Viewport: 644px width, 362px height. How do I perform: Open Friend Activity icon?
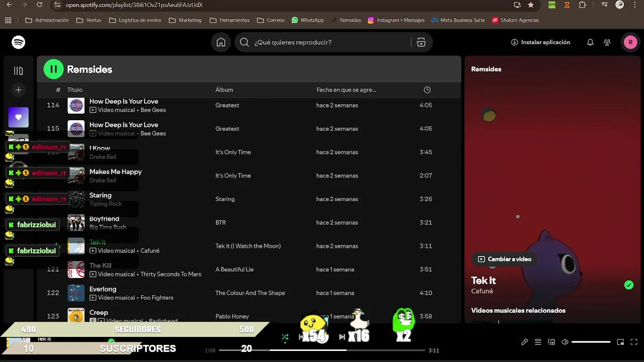coord(607,42)
